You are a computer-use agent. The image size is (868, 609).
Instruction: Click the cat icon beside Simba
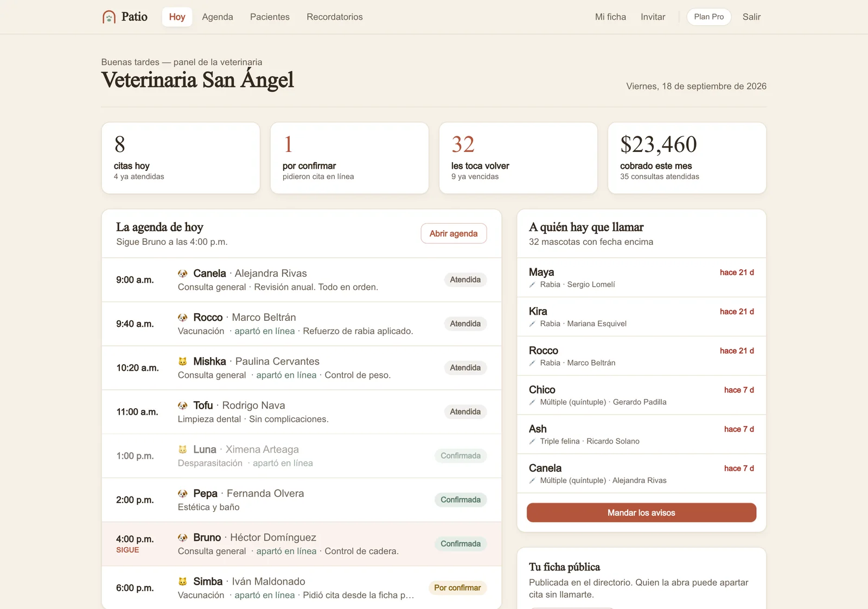click(x=183, y=581)
